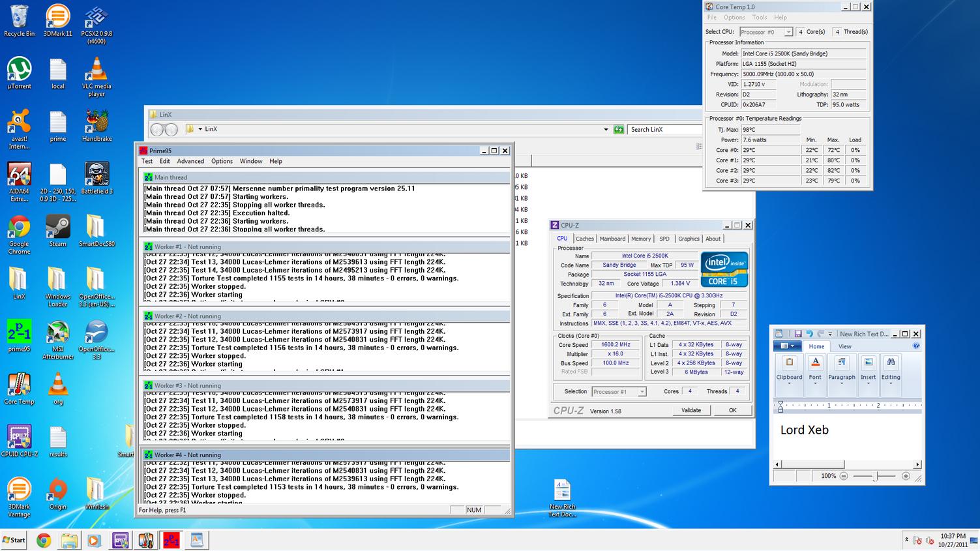Image resolution: width=980 pixels, height=551 pixels.
Task: Open the Caches tab in CPU-Z
Action: tap(585, 239)
